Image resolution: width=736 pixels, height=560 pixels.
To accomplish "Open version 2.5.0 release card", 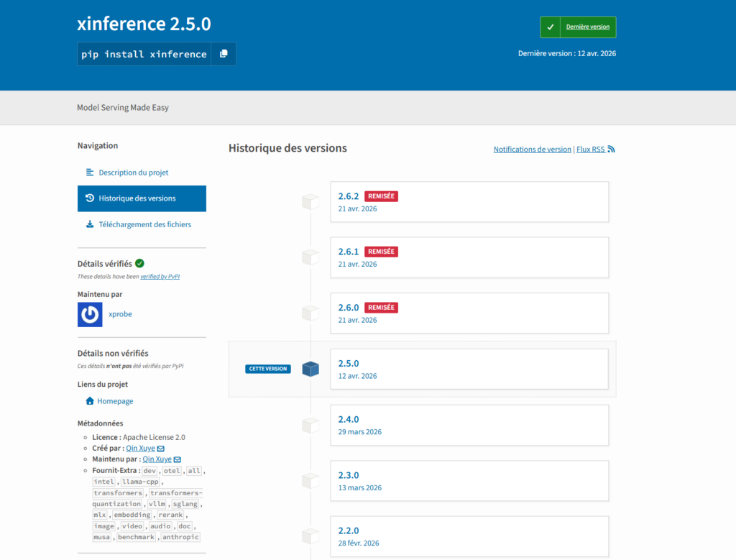I will click(469, 369).
